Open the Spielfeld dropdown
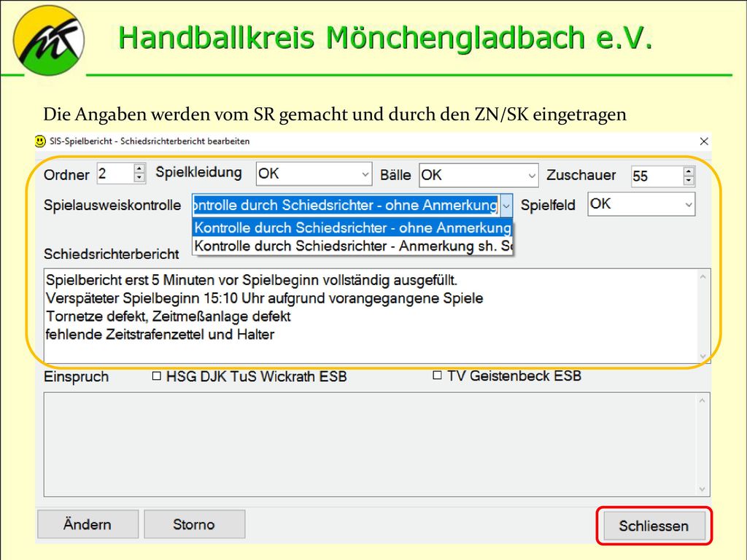 pyautogui.click(x=689, y=205)
